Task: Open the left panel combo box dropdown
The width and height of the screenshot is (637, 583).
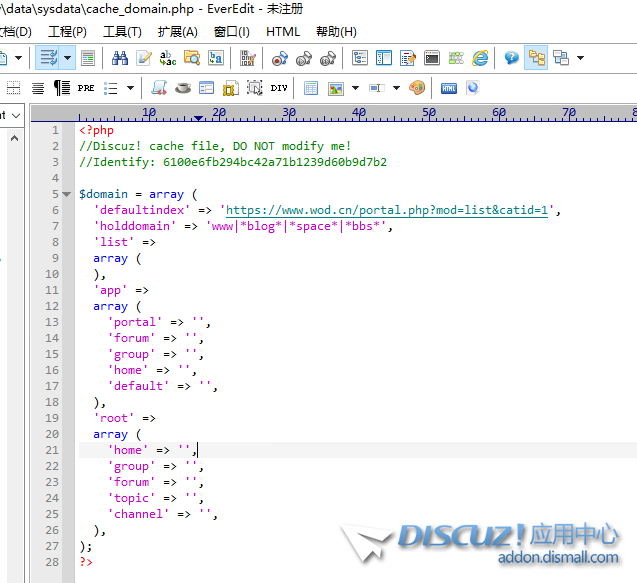Action: [x=16, y=116]
